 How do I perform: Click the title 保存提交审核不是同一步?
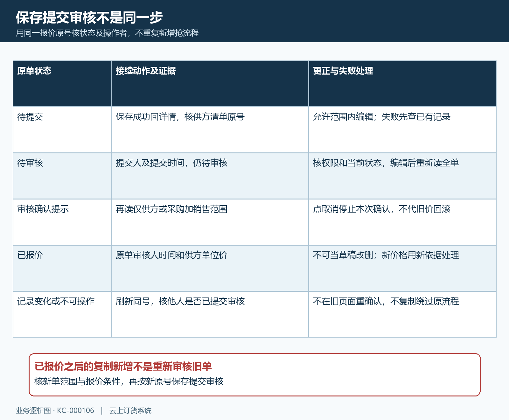(89, 17)
